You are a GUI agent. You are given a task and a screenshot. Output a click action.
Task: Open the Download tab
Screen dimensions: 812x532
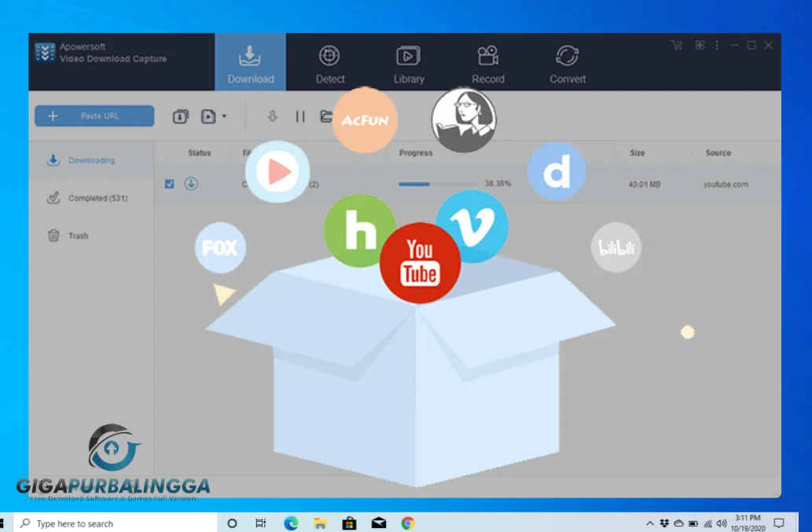(251, 63)
